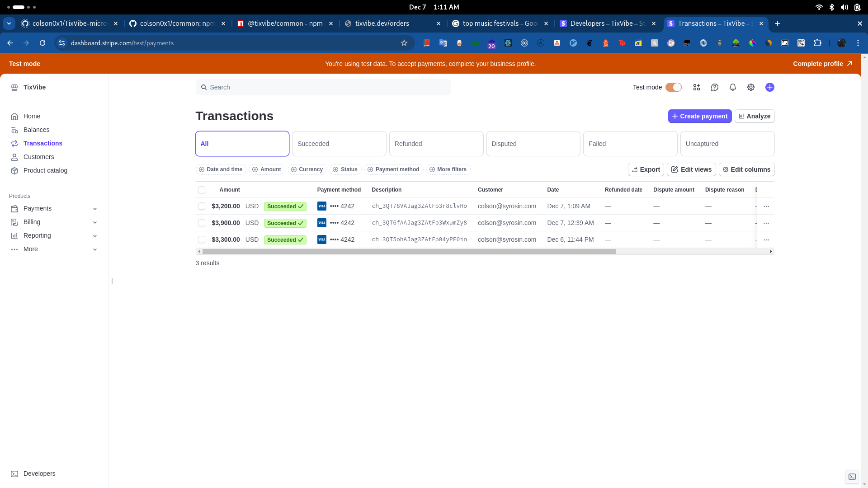Click the Bluetooth icon in top bar
The image size is (868, 488).
click(x=832, y=7)
